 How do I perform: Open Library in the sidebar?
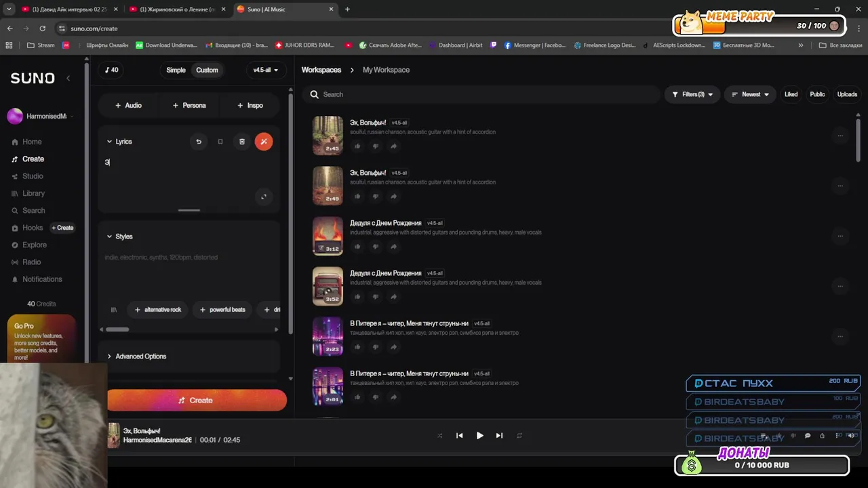click(x=28, y=193)
